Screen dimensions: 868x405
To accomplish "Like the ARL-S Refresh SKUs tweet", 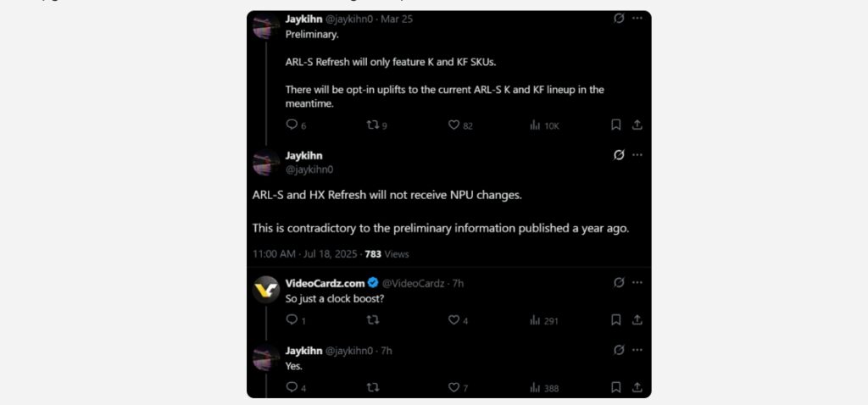I will pyautogui.click(x=460, y=125).
